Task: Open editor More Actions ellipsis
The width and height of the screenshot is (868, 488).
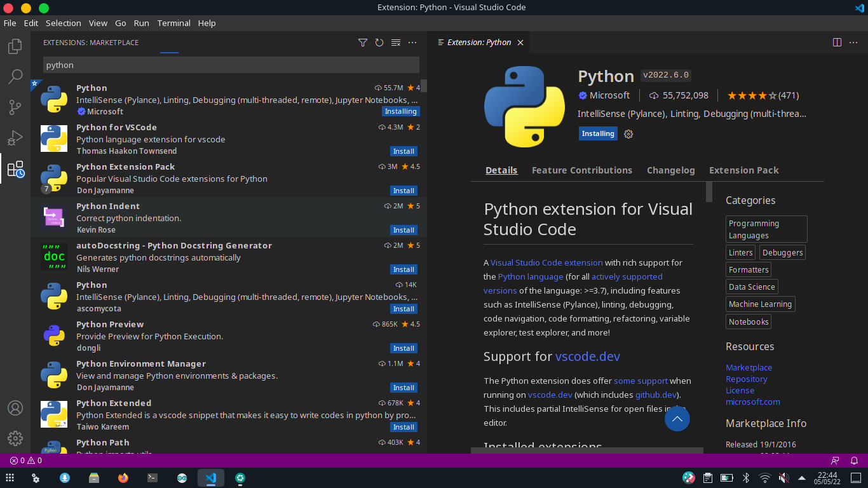Action: (x=854, y=43)
